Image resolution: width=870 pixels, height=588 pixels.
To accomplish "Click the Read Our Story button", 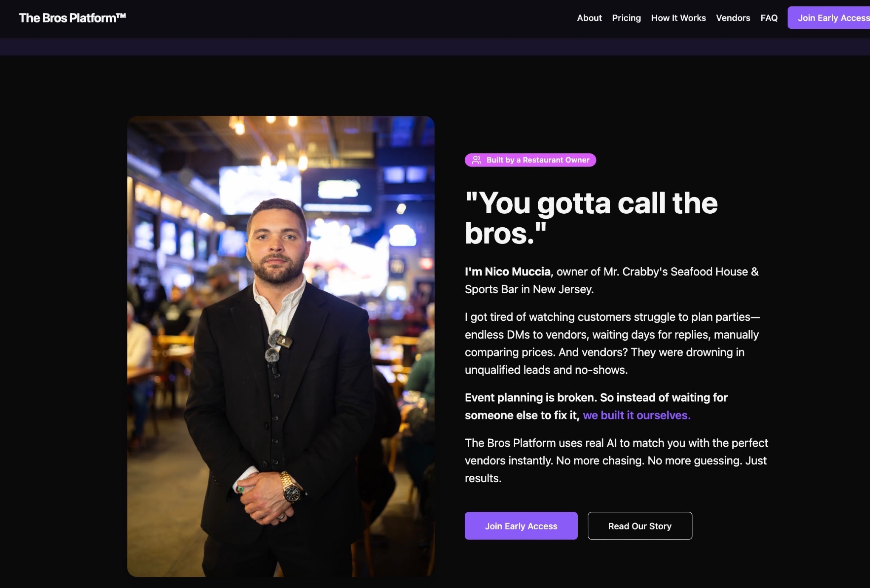I will (640, 526).
